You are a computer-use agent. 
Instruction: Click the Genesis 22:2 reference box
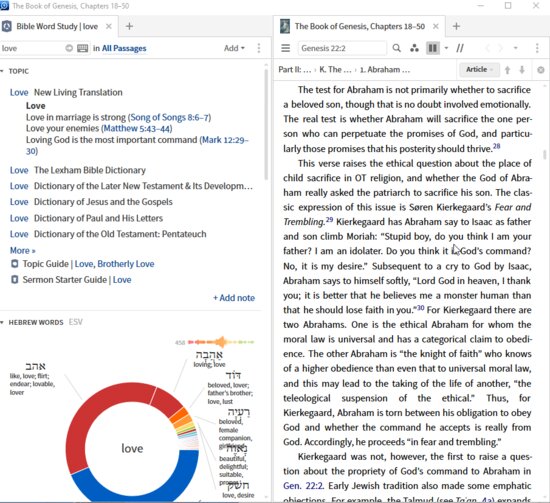[x=342, y=48]
